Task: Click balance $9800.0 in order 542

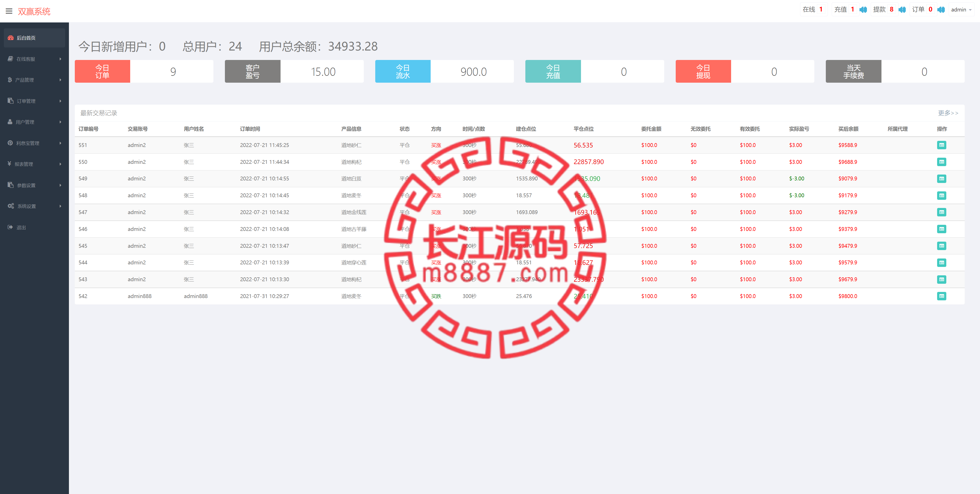Action: click(x=848, y=296)
